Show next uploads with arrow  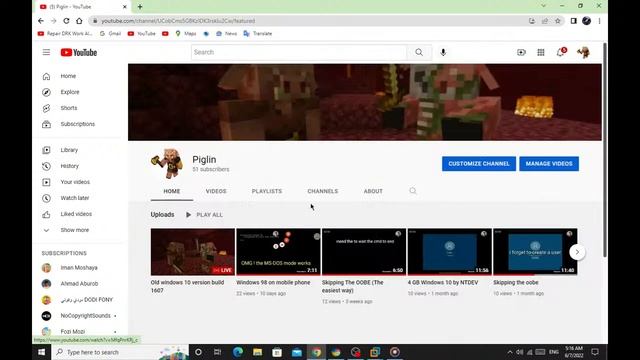pos(577,252)
